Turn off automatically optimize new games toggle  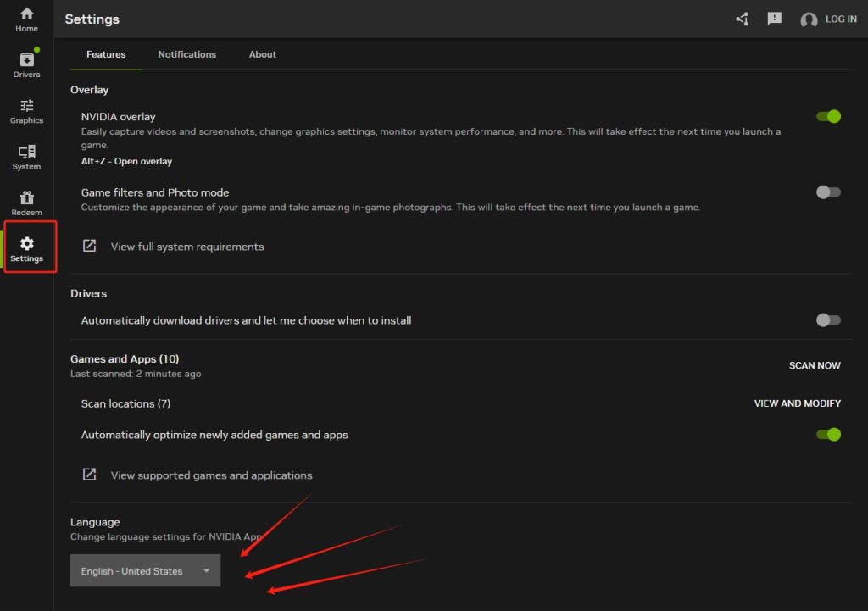coord(828,435)
